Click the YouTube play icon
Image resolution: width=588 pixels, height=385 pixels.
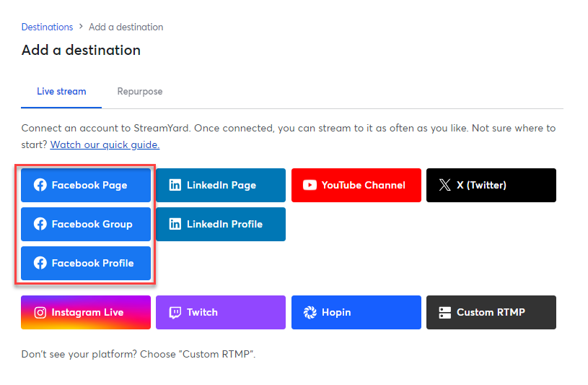point(310,185)
